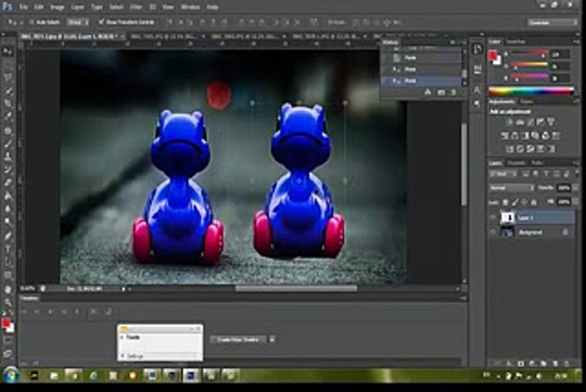
Task: Select the Horizontal Type tool
Action: (8, 249)
